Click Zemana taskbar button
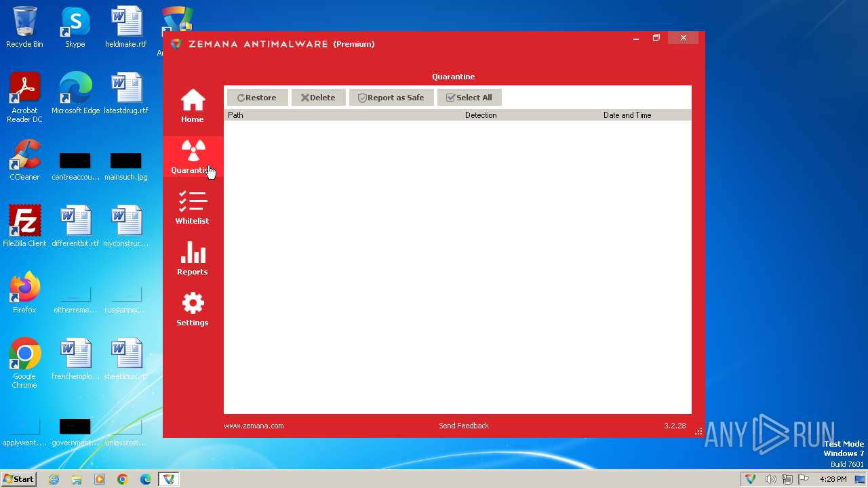868x488 pixels. click(169, 479)
